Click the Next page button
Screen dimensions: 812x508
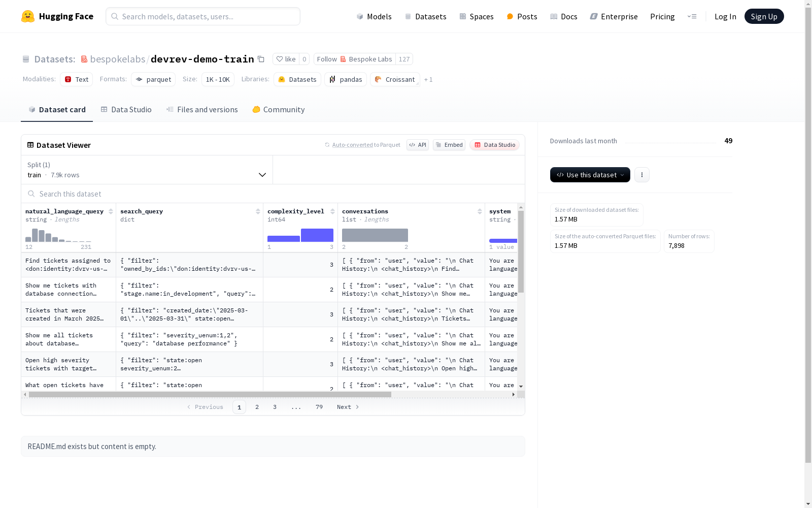pos(348,407)
